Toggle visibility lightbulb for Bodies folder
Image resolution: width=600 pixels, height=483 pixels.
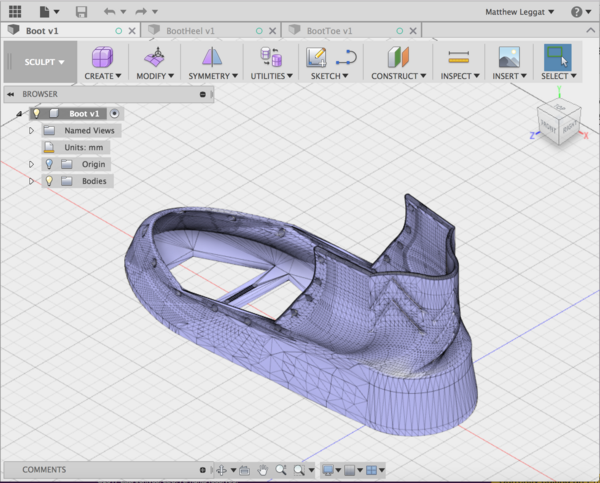point(49,181)
